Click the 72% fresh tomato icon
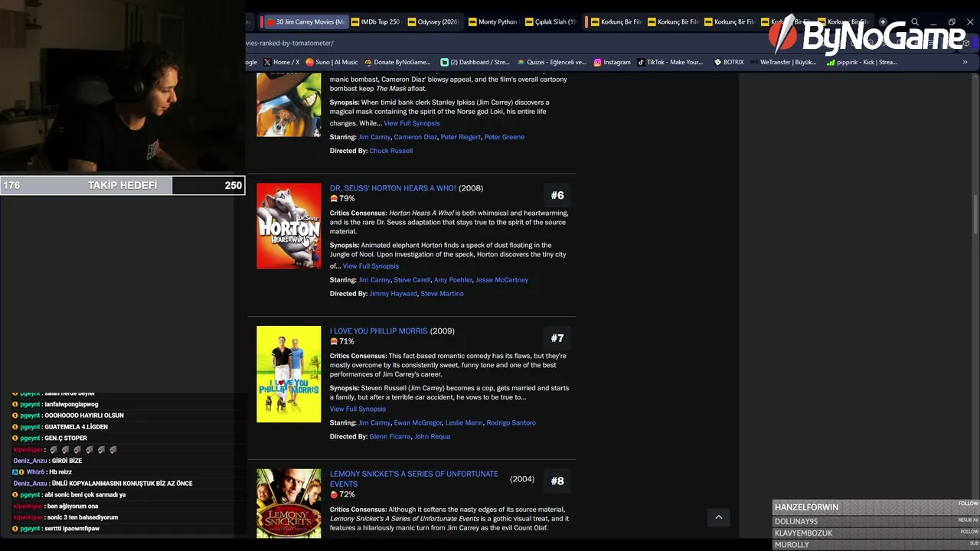 click(x=334, y=495)
